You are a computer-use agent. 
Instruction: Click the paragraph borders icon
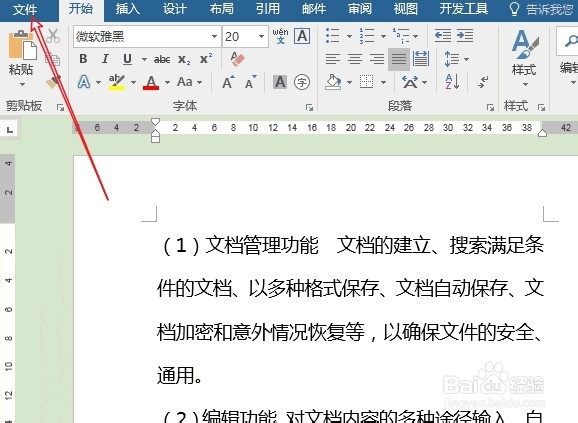(366, 82)
